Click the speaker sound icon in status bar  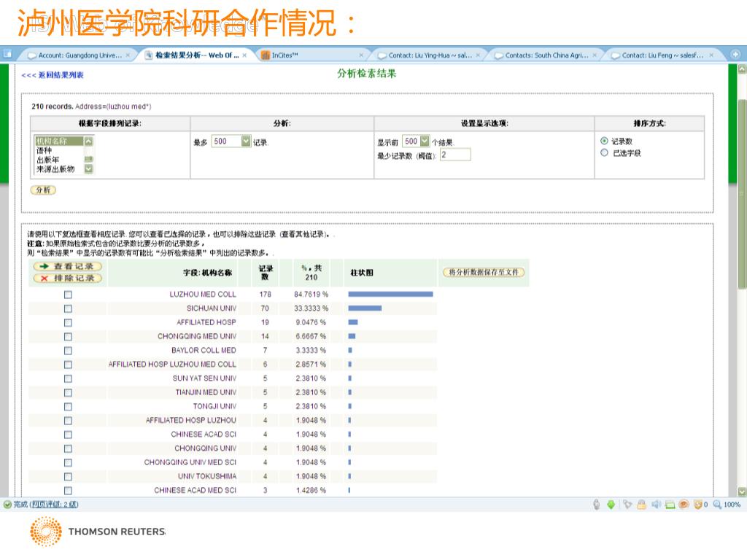[x=656, y=505]
